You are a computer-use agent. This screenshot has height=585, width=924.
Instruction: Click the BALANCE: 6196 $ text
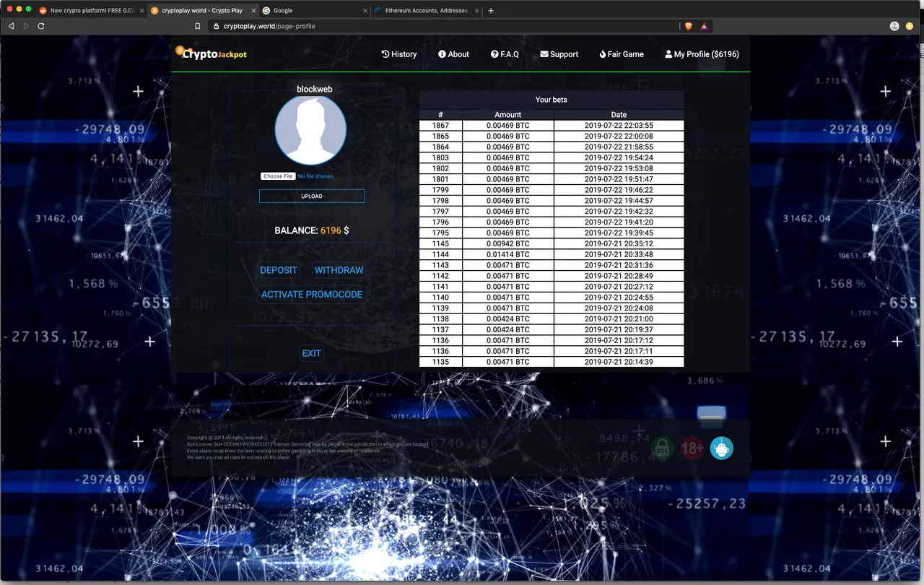(x=312, y=230)
